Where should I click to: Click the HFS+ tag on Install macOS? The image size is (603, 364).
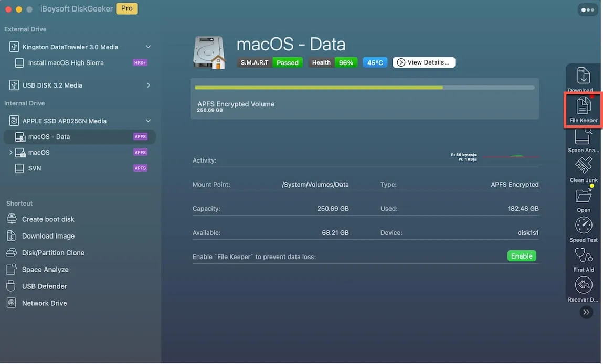[x=140, y=62]
